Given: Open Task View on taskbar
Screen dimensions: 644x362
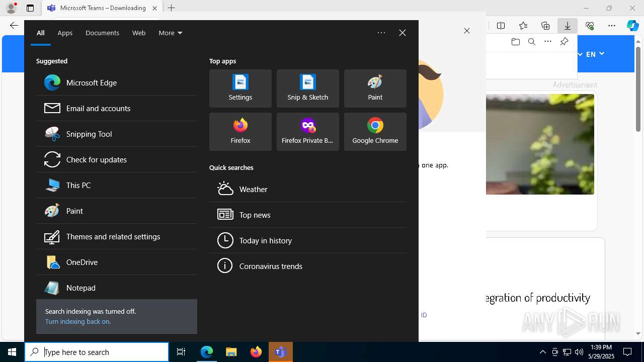Looking at the screenshot, I should [181, 352].
